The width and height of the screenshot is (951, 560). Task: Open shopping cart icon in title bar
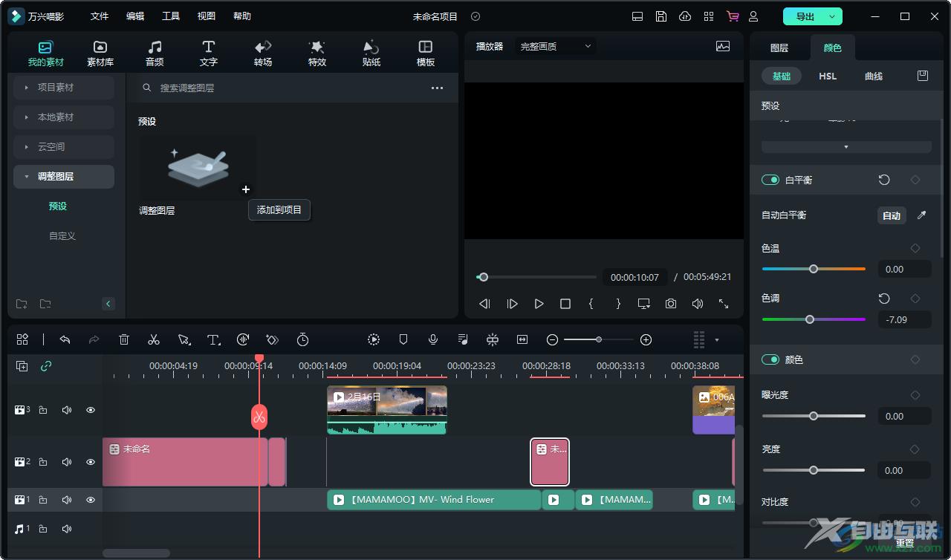point(733,16)
